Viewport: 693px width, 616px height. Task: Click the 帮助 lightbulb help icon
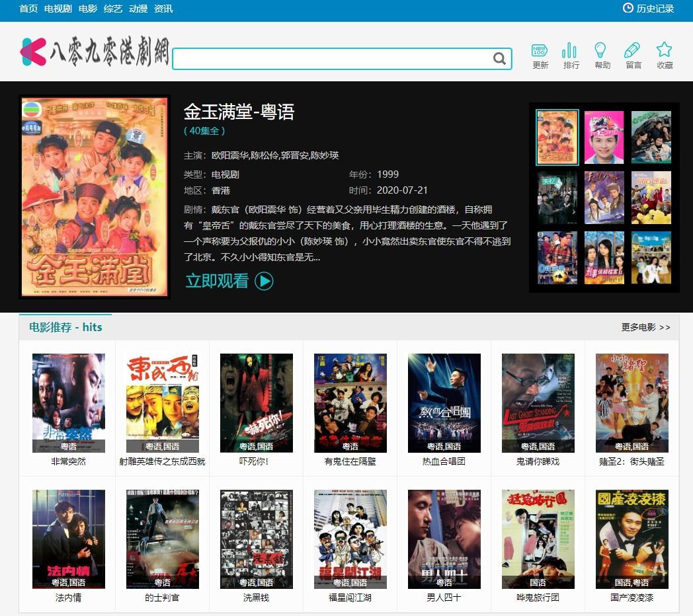click(x=602, y=51)
